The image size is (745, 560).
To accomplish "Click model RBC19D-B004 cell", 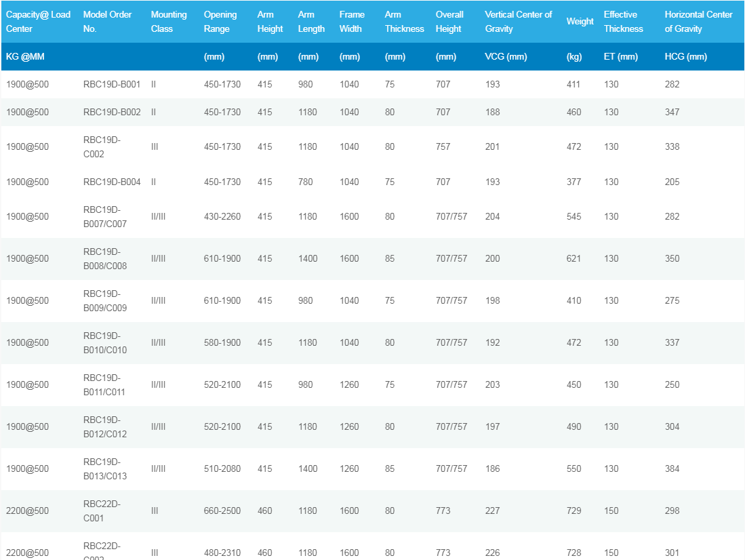I will pos(112,182).
